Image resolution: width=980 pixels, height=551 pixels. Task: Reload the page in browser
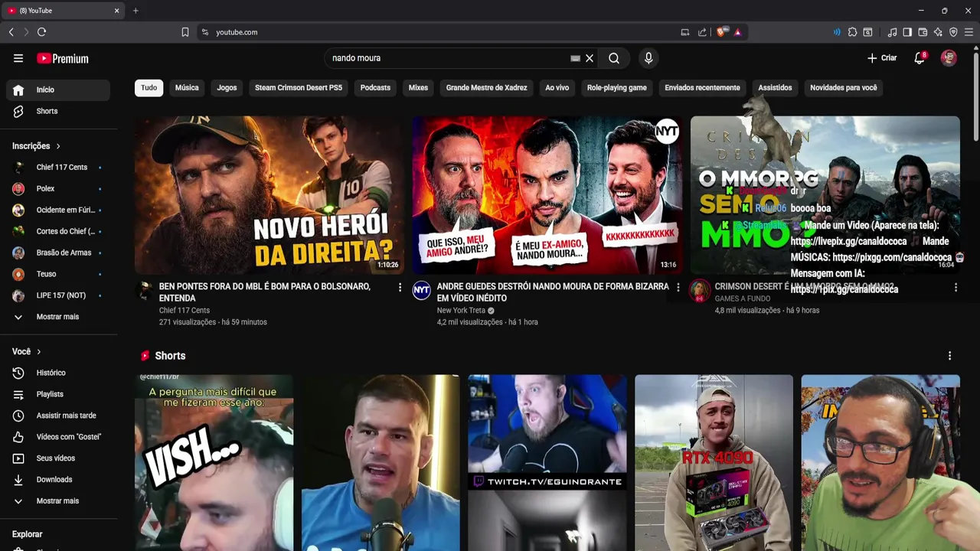pos(41,32)
